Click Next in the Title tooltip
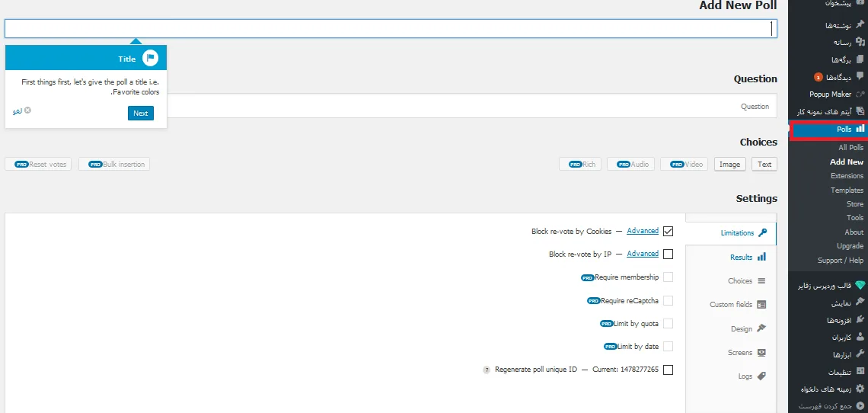 141,113
